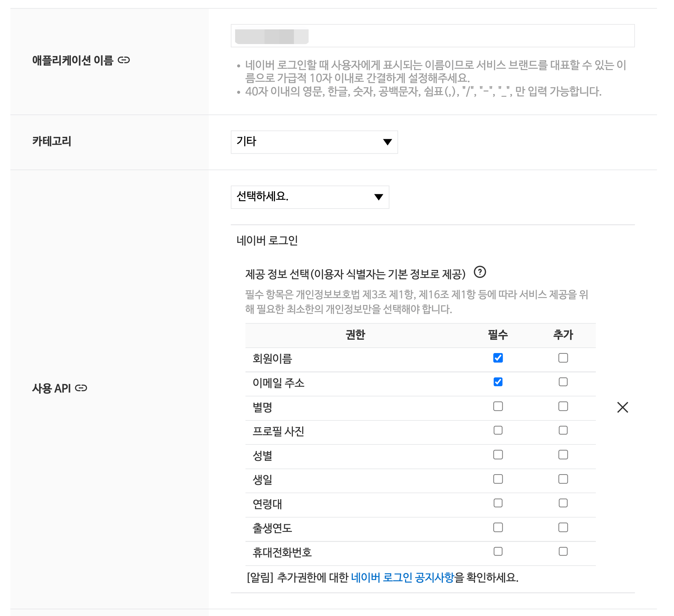
Task: Enable 추가 checkbox for 프로필 사진
Action: (563, 430)
